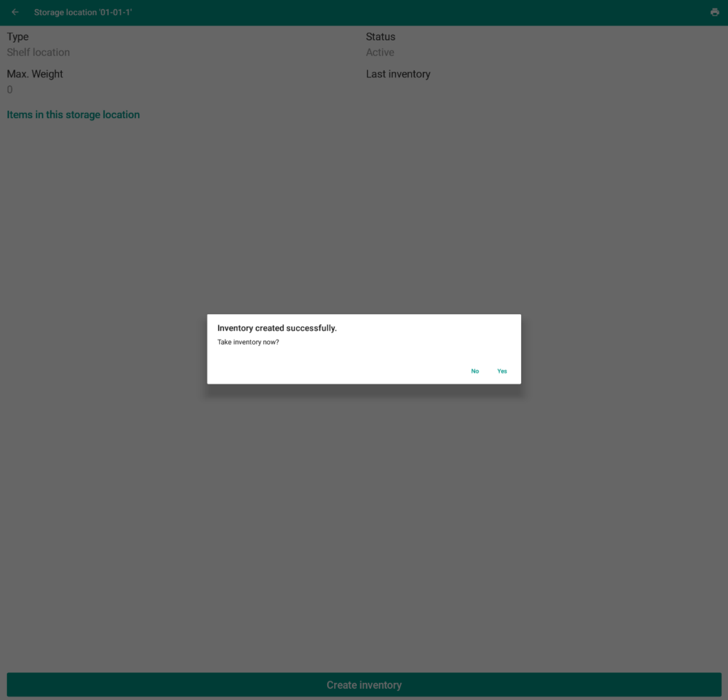The width and height of the screenshot is (728, 700).
Task: Select the 'Items in this storage location' heading
Action: point(73,114)
